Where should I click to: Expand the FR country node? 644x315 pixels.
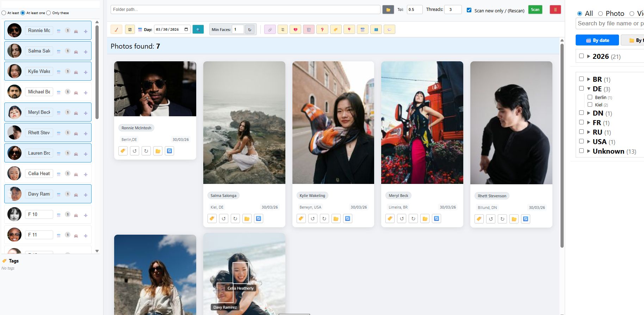tap(589, 122)
